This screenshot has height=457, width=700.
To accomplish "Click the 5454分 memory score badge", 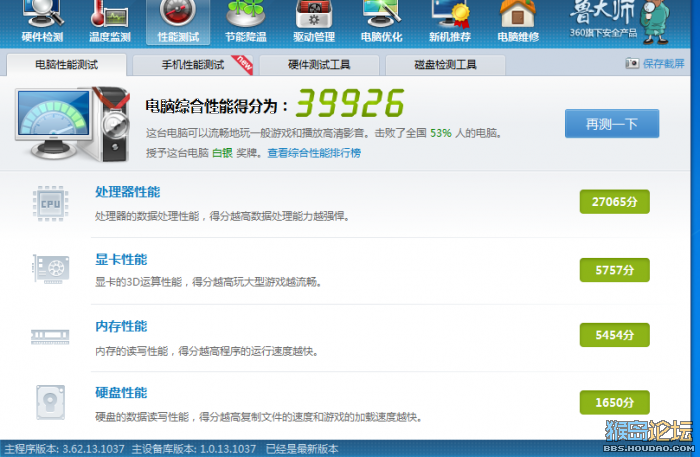I will point(614,335).
